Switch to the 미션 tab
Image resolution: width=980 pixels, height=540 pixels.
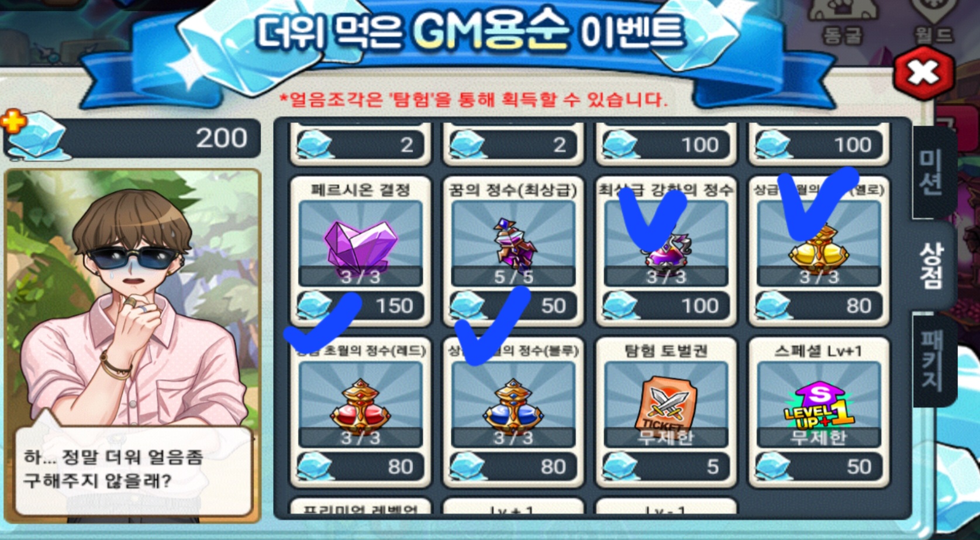(932, 173)
